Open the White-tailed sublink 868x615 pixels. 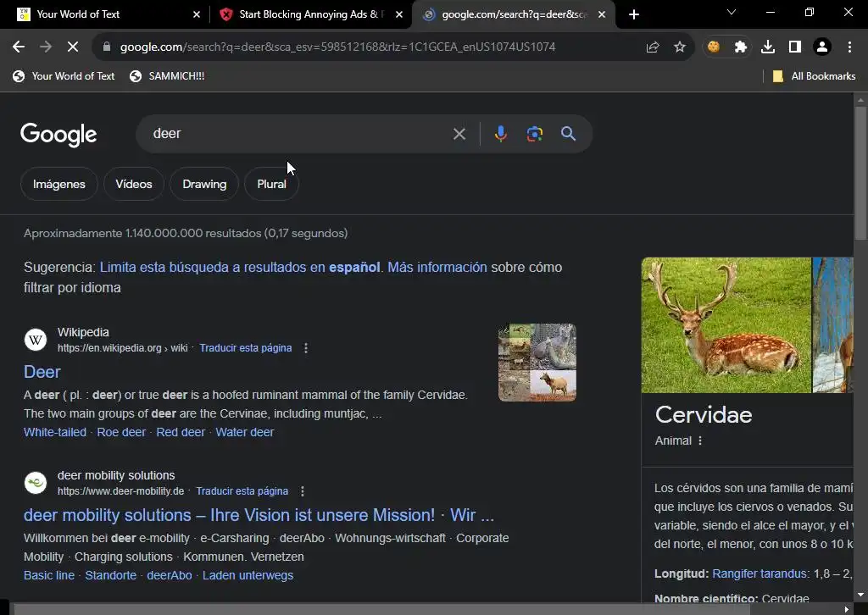pyautogui.click(x=55, y=432)
